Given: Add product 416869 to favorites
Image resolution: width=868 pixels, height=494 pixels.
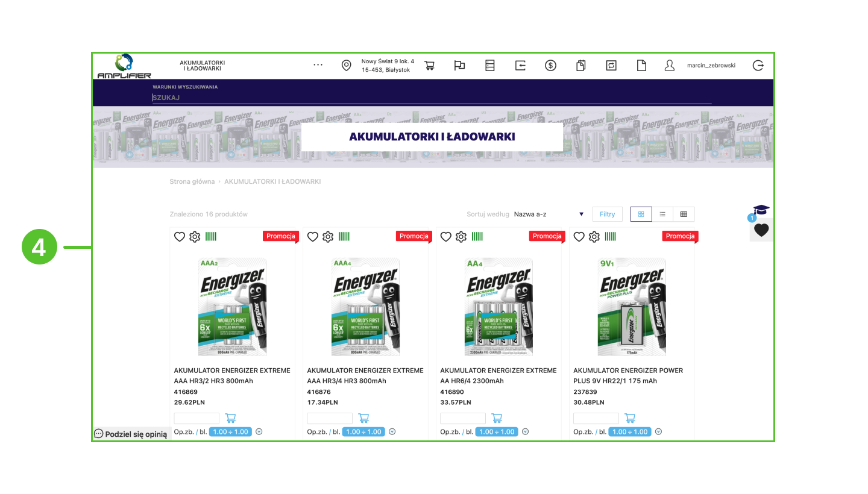Looking at the screenshot, I should pos(179,237).
